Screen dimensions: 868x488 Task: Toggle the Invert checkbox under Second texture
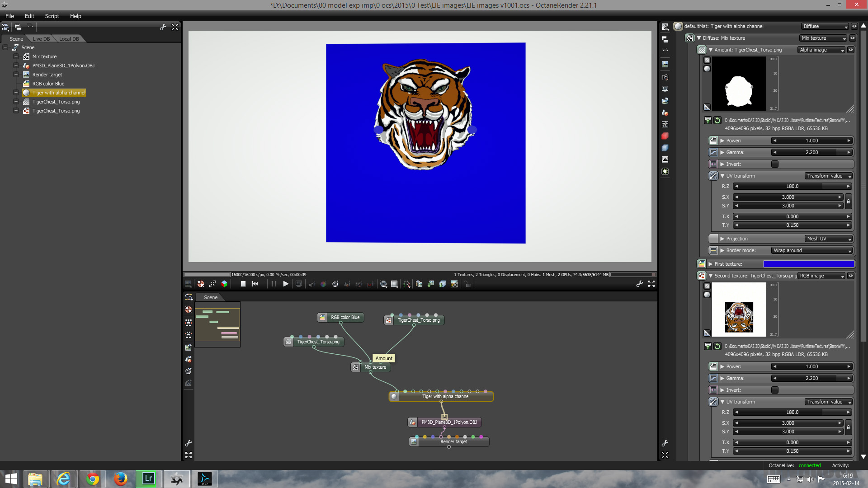point(774,390)
